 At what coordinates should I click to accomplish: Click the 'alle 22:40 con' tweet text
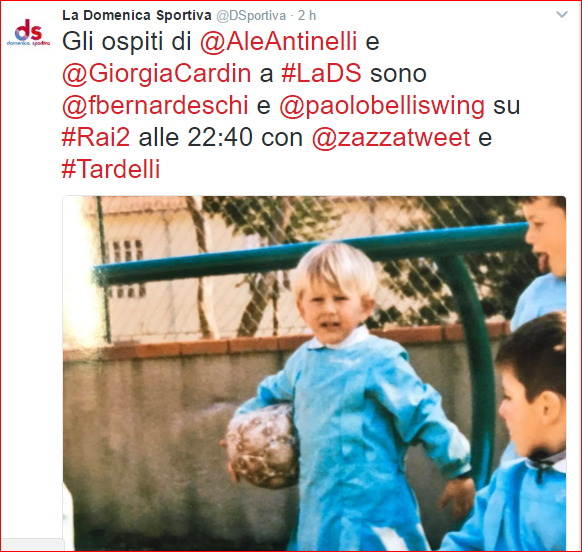click(220, 137)
